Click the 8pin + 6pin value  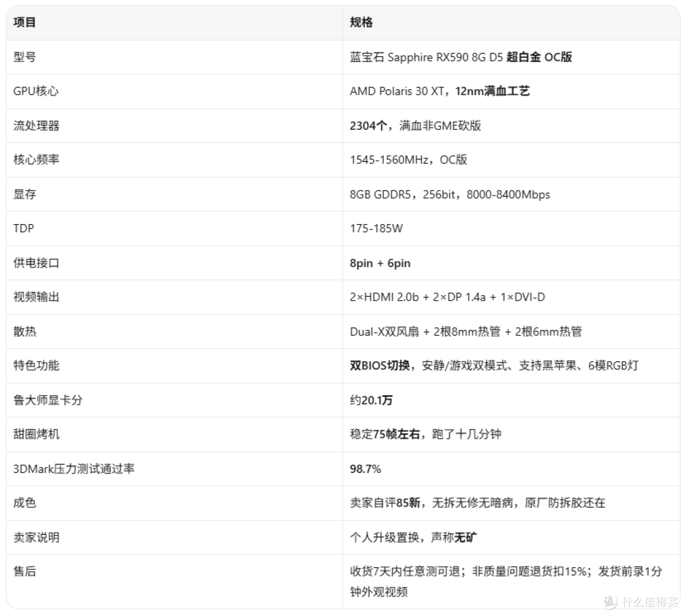(x=380, y=263)
